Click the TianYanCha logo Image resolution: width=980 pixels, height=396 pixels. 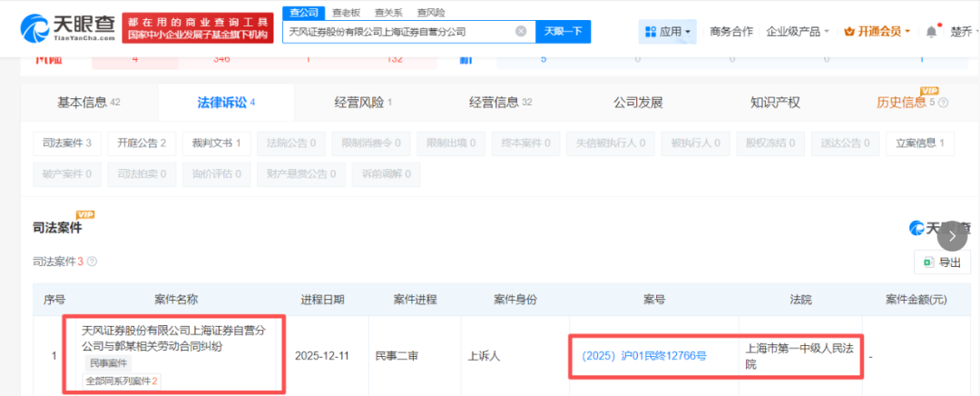coord(68,27)
